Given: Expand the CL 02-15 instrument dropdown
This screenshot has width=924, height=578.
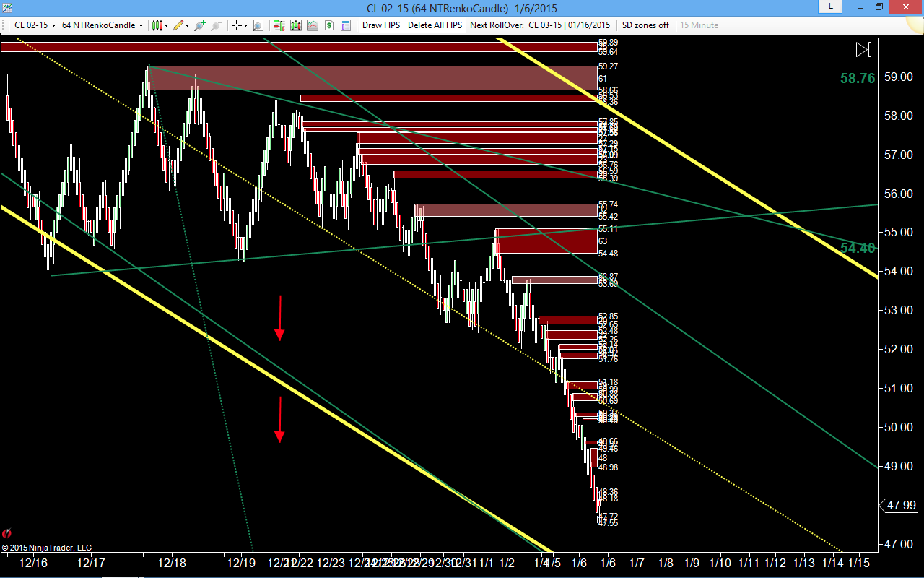Looking at the screenshot, I should click(x=35, y=25).
